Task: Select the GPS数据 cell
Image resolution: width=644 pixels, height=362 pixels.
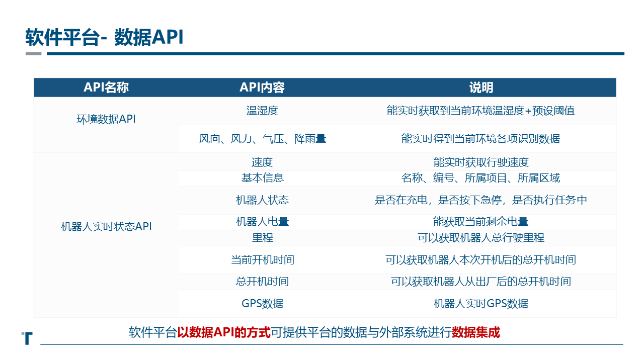Action: click(262, 304)
